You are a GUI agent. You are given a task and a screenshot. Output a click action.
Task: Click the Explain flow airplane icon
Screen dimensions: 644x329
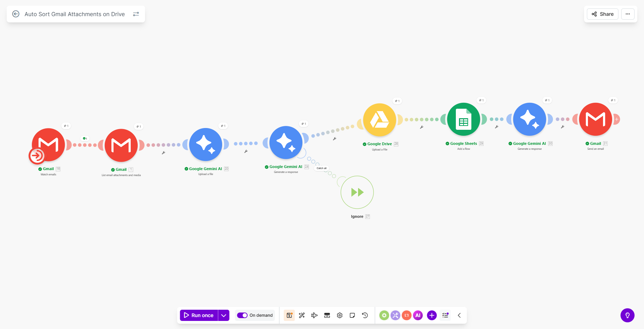tap(314, 315)
